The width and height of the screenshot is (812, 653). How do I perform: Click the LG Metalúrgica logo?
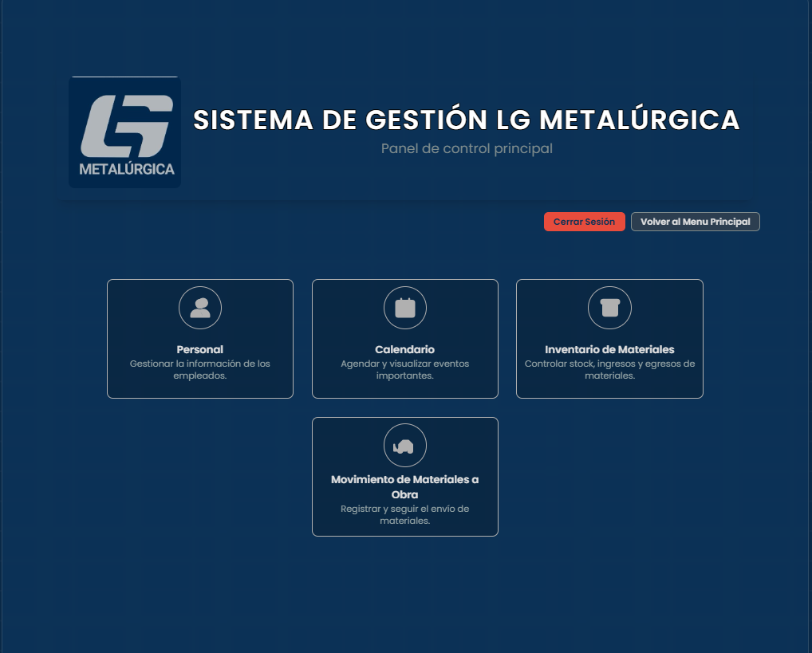tap(124, 132)
